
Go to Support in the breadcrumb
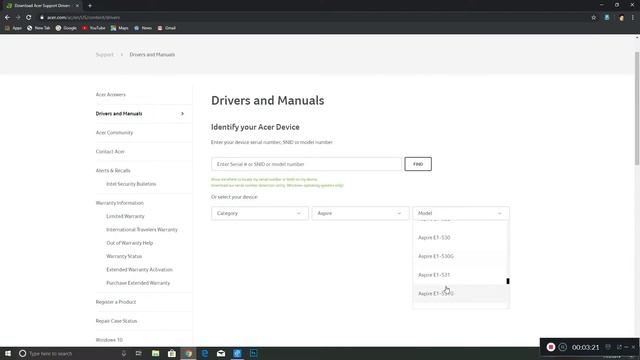pyautogui.click(x=105, y=55)
